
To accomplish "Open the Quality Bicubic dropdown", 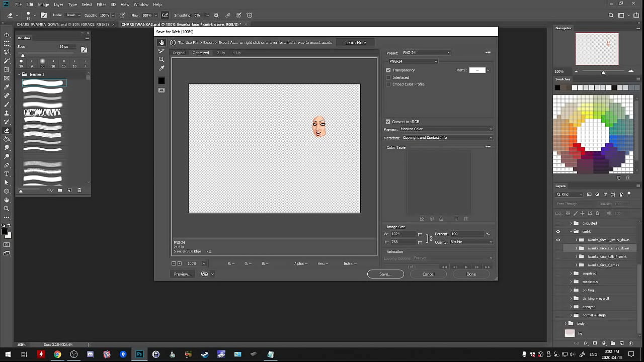I will (x=471, y=242).
